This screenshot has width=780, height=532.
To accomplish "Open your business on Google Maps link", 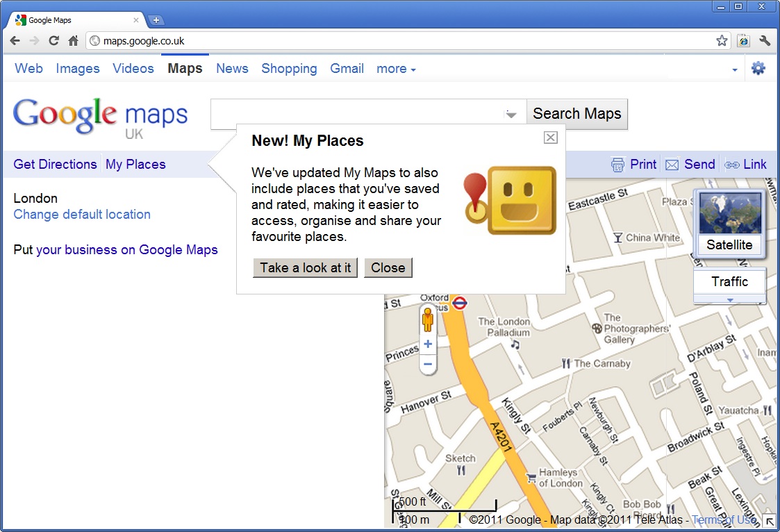I will 127,249.
